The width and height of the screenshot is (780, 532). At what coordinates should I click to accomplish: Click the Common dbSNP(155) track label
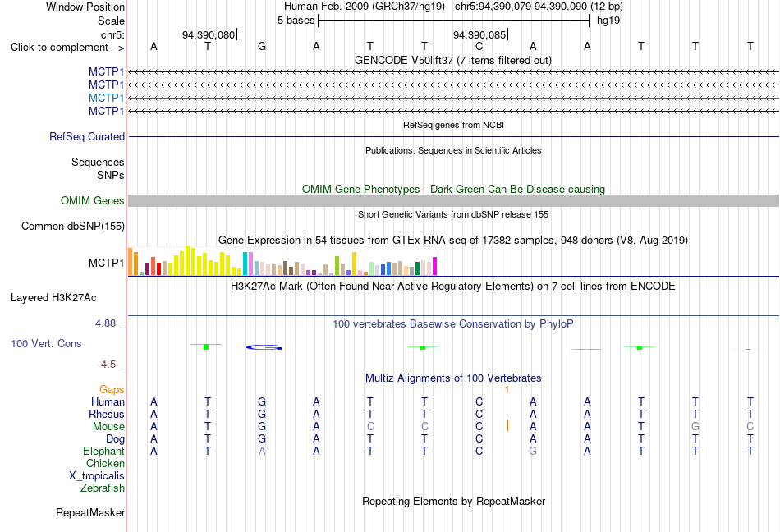(x=73, y=227)
